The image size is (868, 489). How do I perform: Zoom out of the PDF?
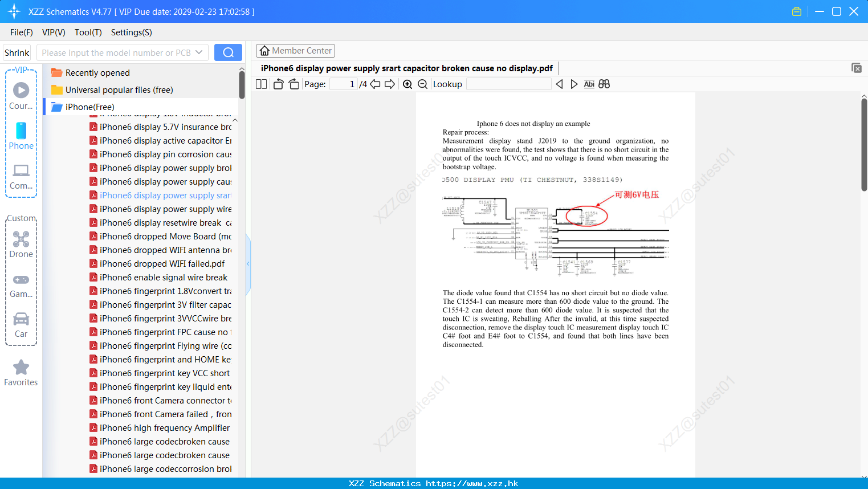[422, 84]
